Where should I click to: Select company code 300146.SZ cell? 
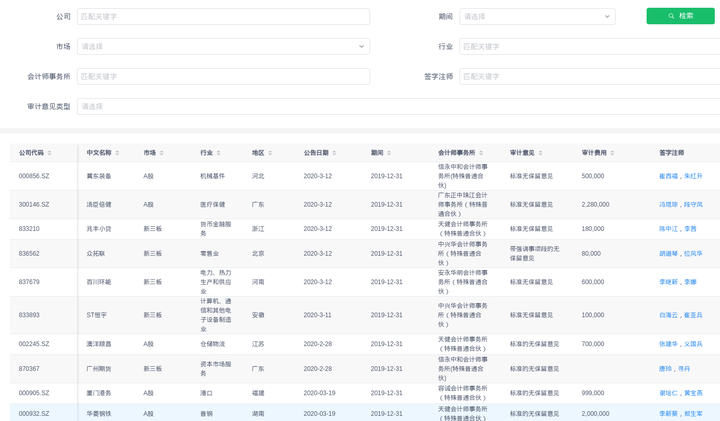tap(34, 204)
